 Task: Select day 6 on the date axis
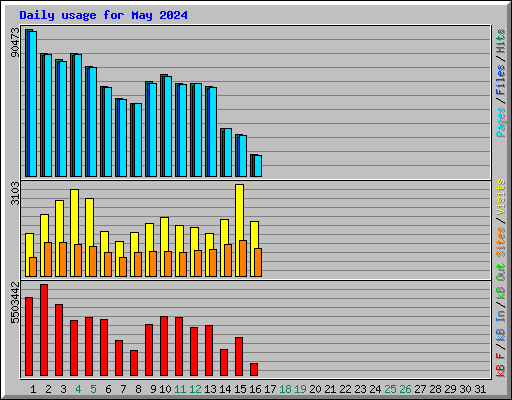108,389
